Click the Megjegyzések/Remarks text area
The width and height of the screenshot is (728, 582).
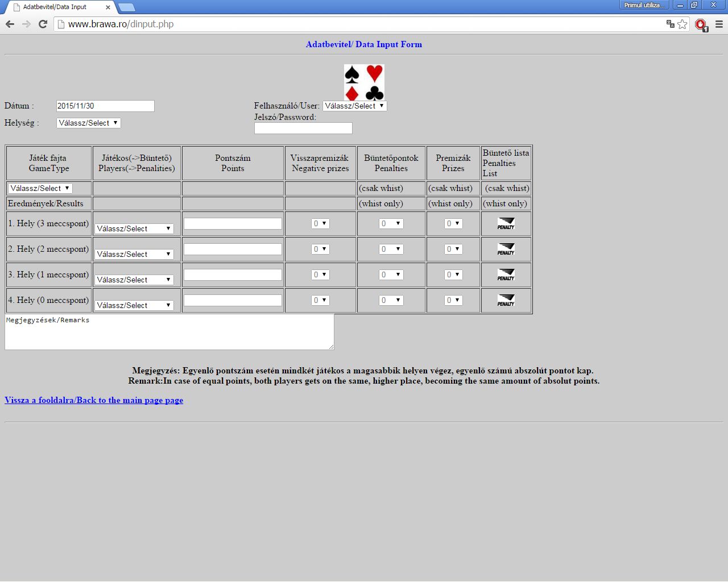pos(169,332)
